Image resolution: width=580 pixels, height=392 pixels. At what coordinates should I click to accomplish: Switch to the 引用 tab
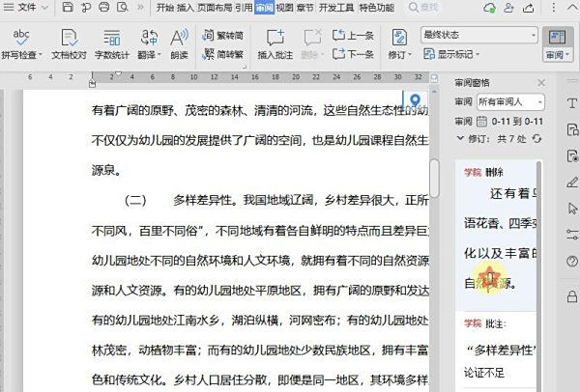click(x=244, y=8)
